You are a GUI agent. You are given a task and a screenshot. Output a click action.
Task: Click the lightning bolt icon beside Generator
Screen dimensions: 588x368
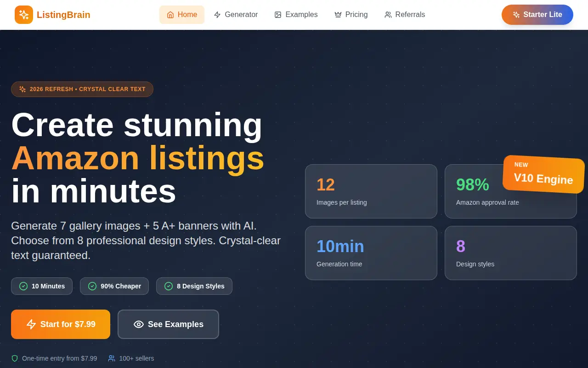click(217, 15)
